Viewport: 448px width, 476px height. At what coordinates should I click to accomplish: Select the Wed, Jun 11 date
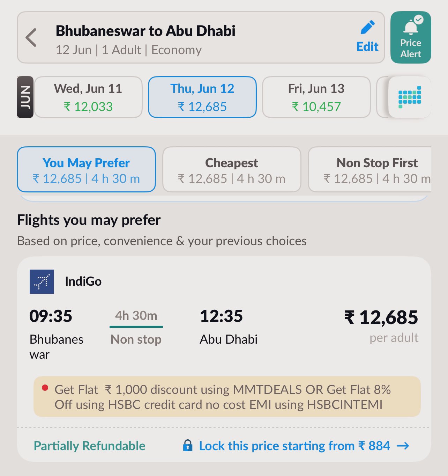pos(88,97)
